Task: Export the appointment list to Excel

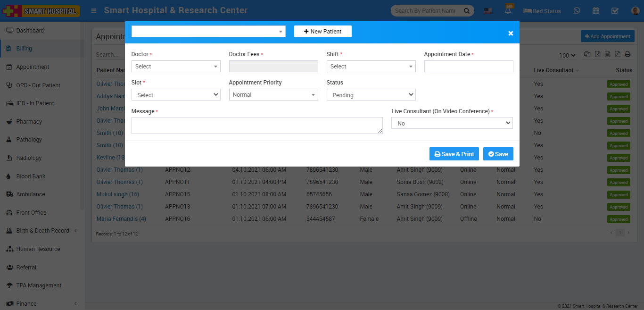Action: 597,54
